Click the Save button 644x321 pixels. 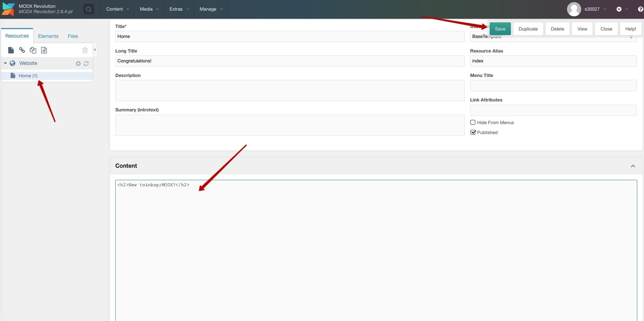(x=500, y=29)
